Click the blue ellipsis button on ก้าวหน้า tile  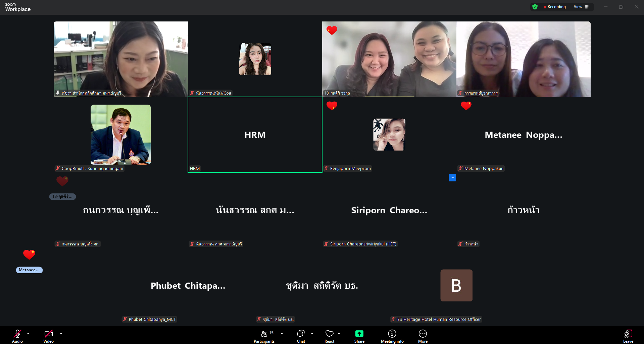pyautogui.click(x=452, y=178)
